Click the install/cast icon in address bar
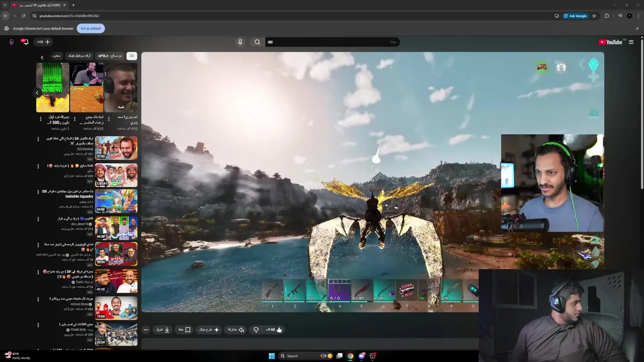Image resolution: width=644 pixels, height=362 pixels. click(556, 16)
